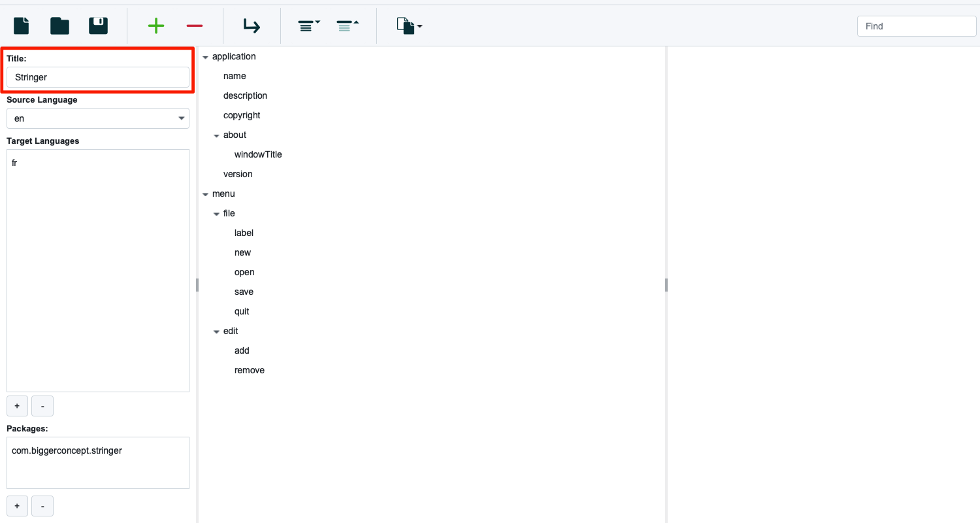Click the indent arrow toolbar icon
The height and width of the screenshot is (523, 980).
click(x=252, y=25)
